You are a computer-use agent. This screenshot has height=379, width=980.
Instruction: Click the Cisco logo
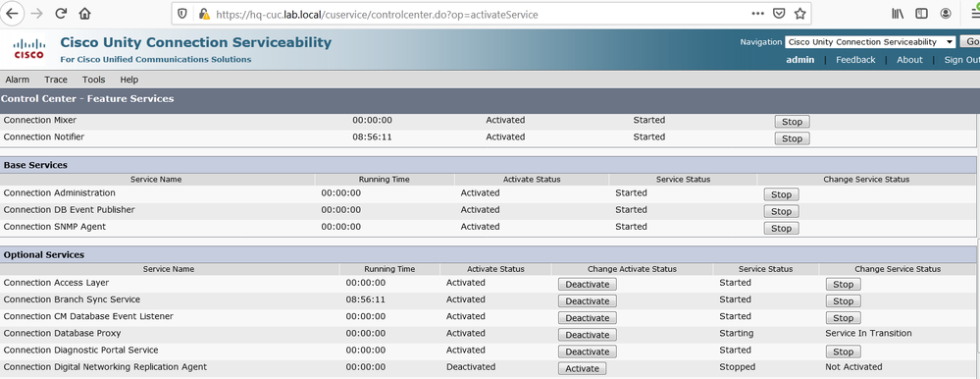(28, 49)
